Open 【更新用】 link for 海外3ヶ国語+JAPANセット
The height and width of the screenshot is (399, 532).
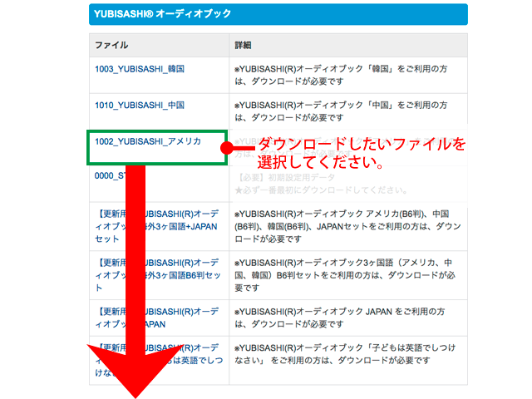click(x=157, y=226)
